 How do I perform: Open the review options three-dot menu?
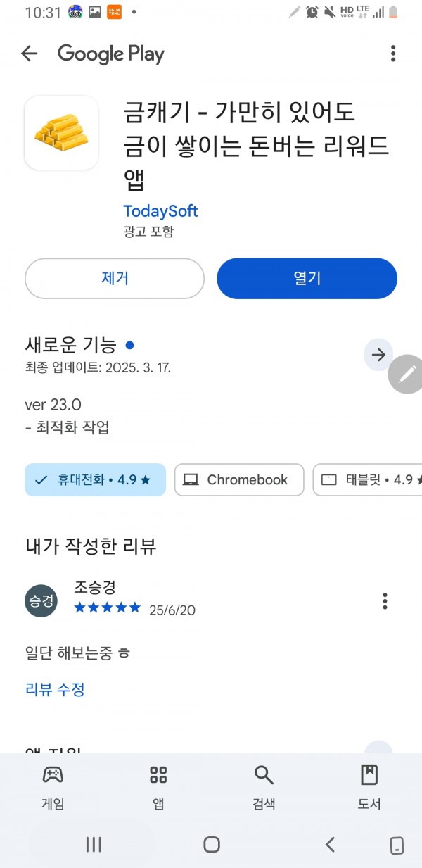point(385,601)
